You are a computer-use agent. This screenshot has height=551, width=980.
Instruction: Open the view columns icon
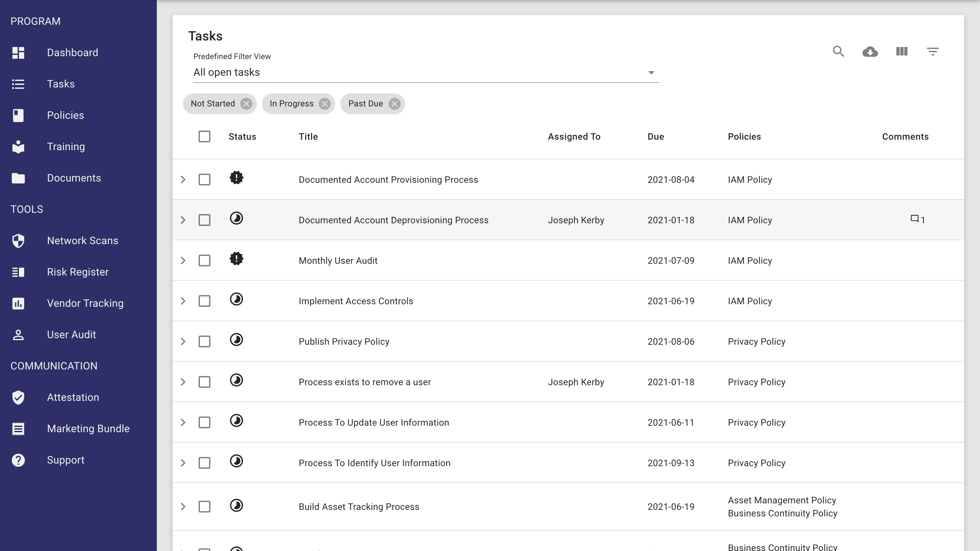[902, 51]
